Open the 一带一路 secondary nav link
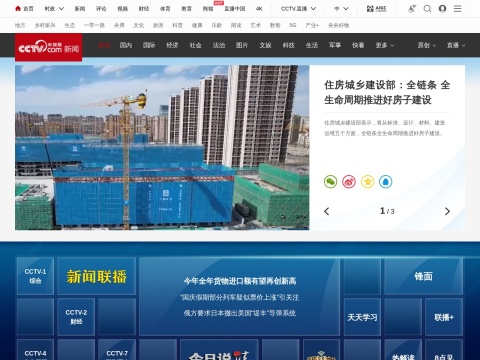The height and width of the screenshot is (360, 480). tap(94, 25)
